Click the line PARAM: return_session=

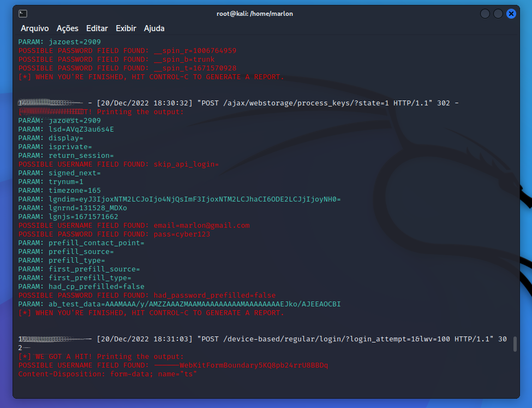(x=66, y=156)
